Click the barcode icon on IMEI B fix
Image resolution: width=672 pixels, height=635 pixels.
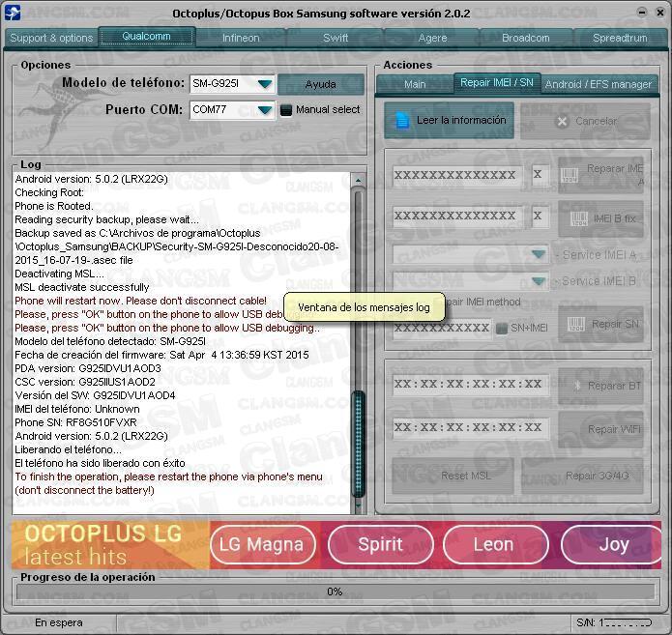(x=579, y=219)
